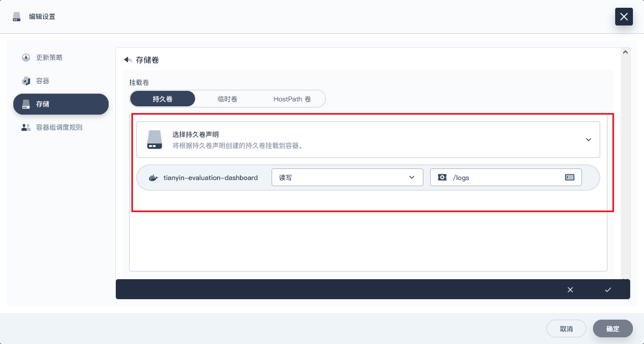The width and height of the screenshot is (644, 344).
Task: Click the 确定 button
Action: pyautogui.click(x=612, y=328)
